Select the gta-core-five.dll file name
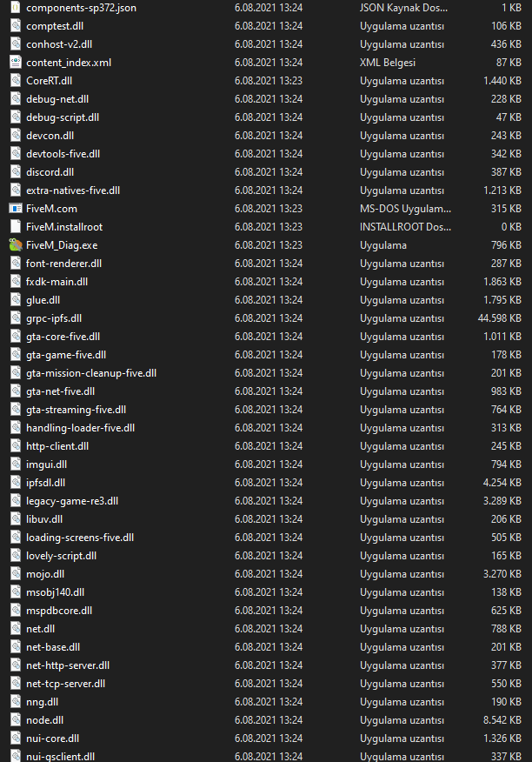The height and width of the screenshot is (762, 532). (63, 337)
